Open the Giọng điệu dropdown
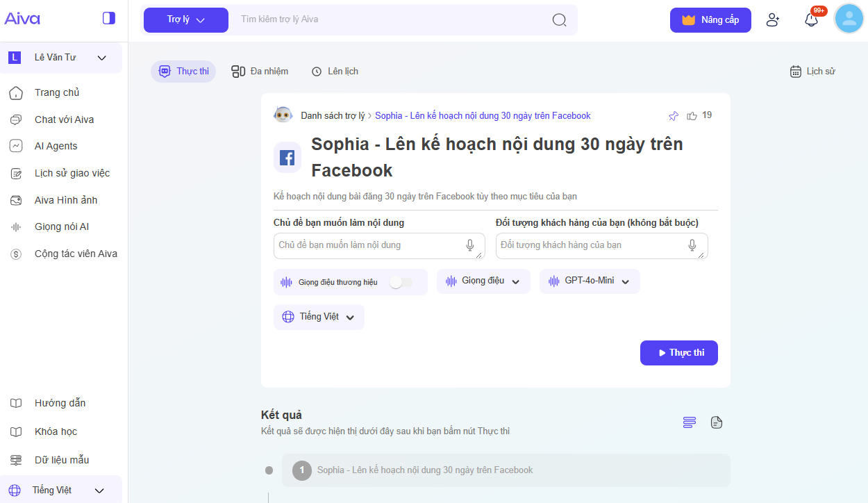This screenshot has width=868, height=503. coord(483,281)
